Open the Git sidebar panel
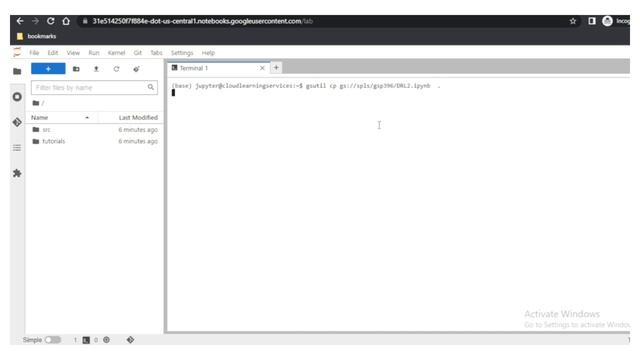Screen dimensions: 640x360 (17, 122)
